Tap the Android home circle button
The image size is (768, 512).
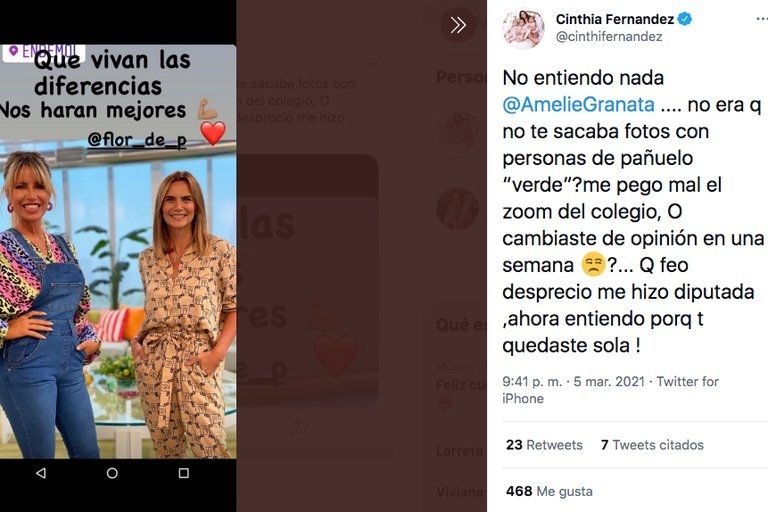(112, 473)
